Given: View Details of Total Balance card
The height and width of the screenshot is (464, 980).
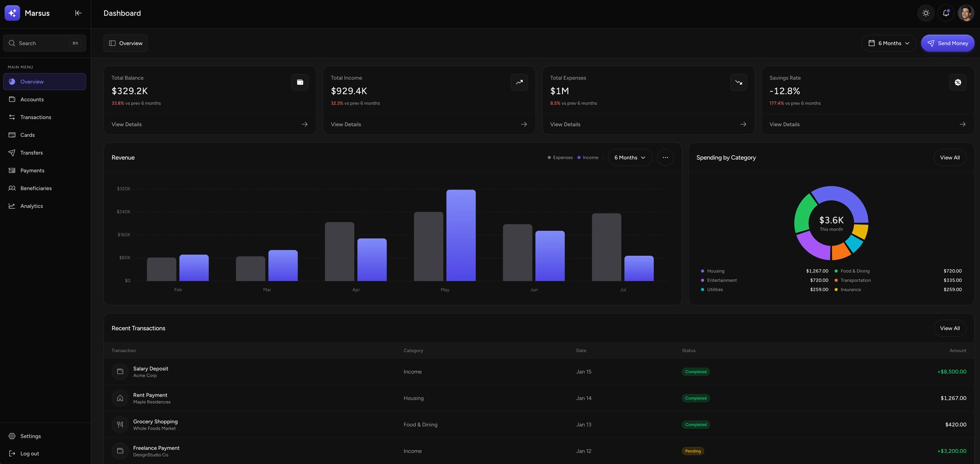Looking at the screenshot, I should (126, 124).
